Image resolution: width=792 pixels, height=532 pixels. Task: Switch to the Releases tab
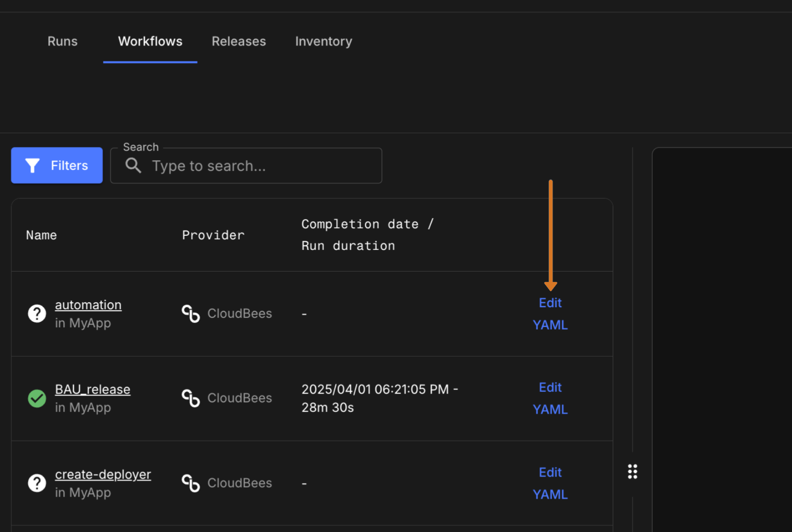(x=239, y=41)
